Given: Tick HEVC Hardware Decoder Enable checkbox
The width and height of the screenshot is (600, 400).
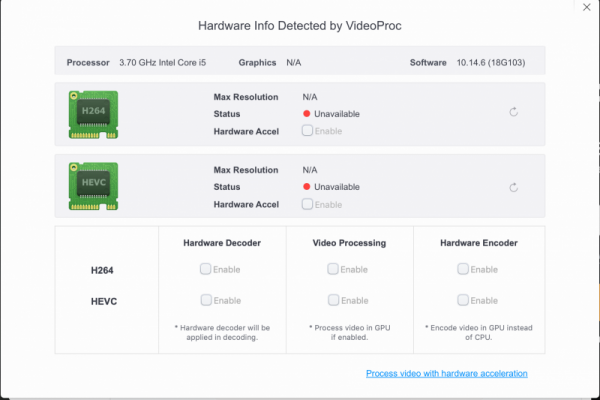Looking at the screenshot, I should [x=205, y=300].
